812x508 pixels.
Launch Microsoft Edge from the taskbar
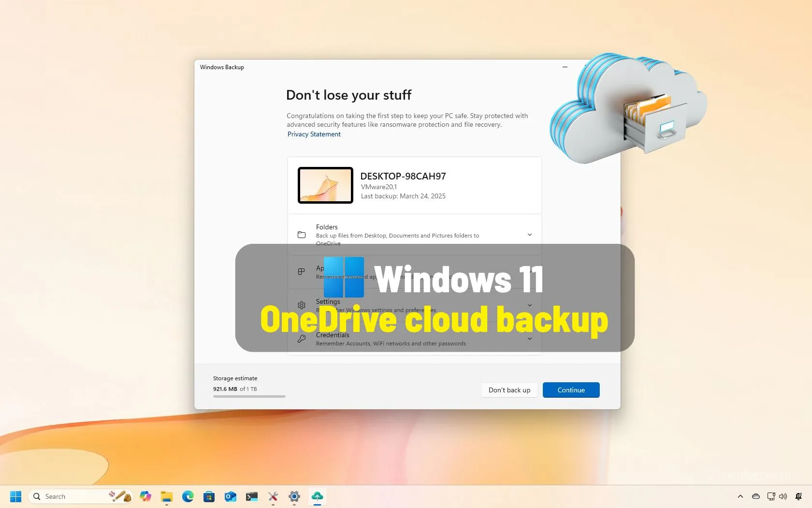tap(188, 496)
